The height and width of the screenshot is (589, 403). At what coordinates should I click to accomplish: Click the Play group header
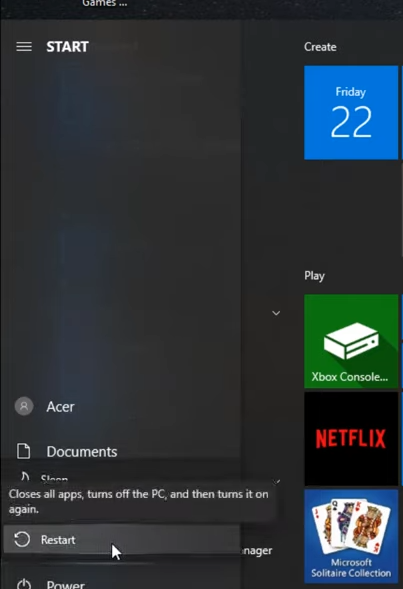(x=314, y=276)
